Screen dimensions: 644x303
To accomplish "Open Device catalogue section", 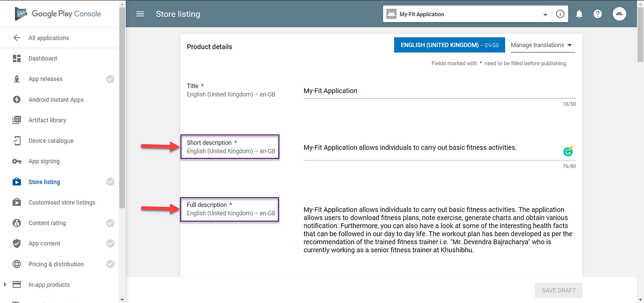I will point(51,140).
